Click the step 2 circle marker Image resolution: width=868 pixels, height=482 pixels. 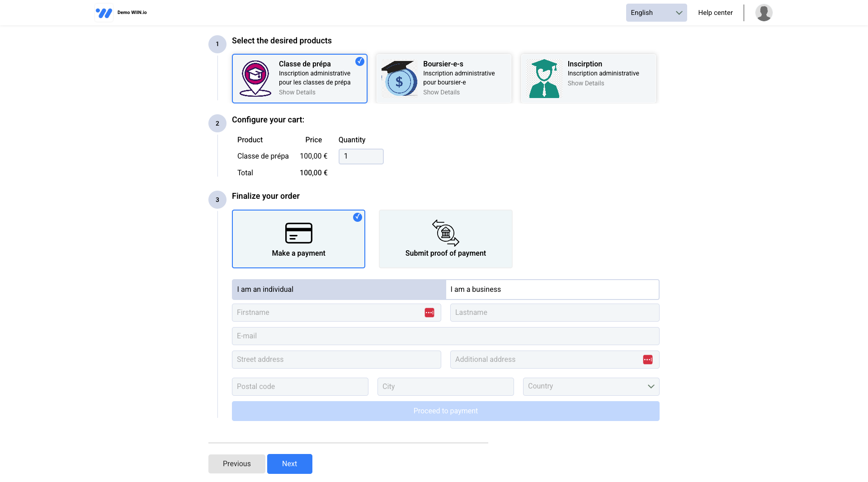pyautogui.click(x=217, y=123)
